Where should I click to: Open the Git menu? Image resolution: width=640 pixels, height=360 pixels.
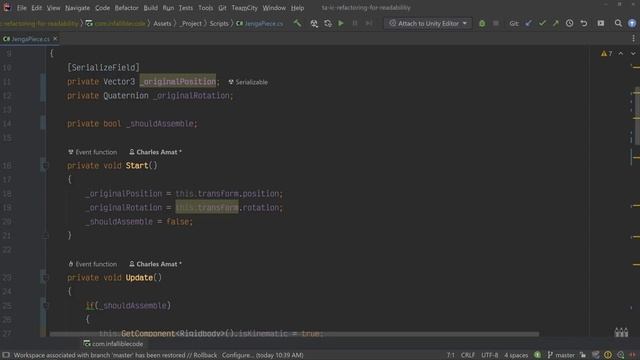[x=222, y=8]
